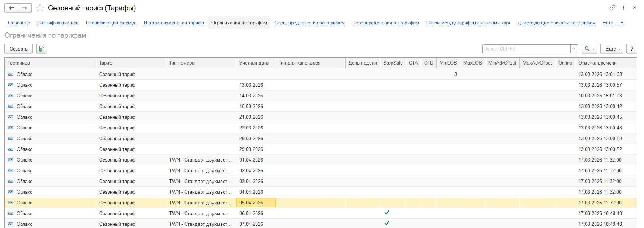644x228 pixels.
Task: Click the Online column header
Action: coord(565,63)
